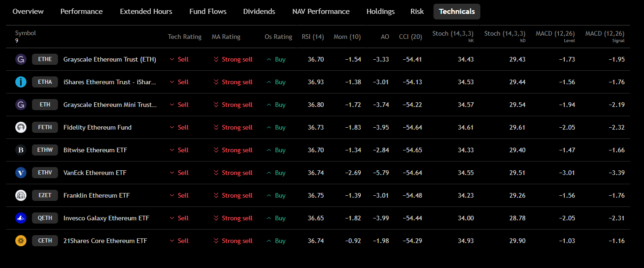The width and height of the screenshot is (644, 268).
Task: Sort by the Os Rating column
Action: (278, 37)
